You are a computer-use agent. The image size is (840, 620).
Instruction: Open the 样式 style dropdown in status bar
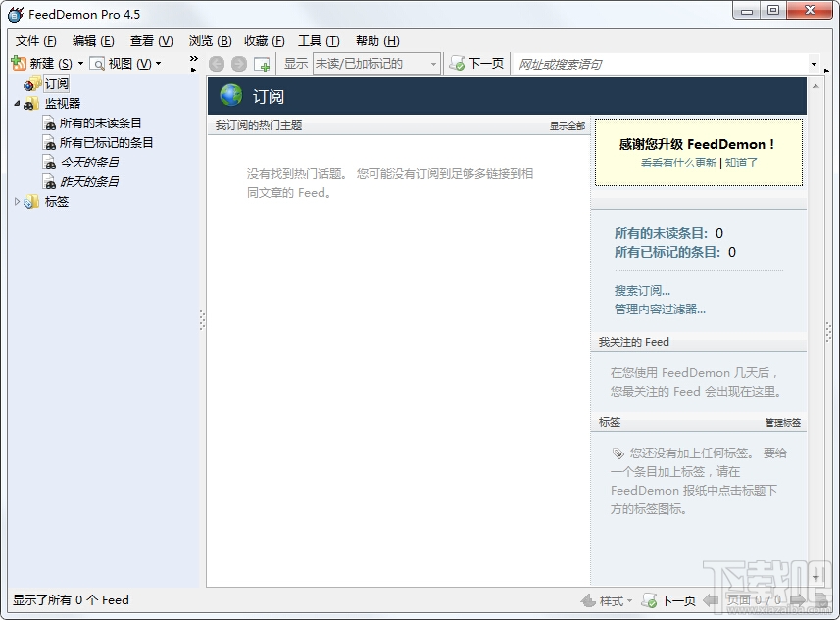[x=607, y=600]
